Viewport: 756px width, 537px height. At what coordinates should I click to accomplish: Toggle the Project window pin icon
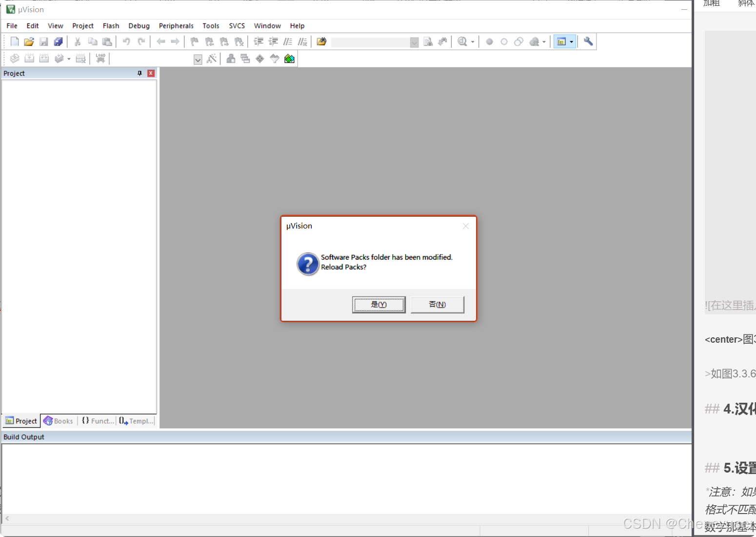pyautogui.click(x=139, y=73)
